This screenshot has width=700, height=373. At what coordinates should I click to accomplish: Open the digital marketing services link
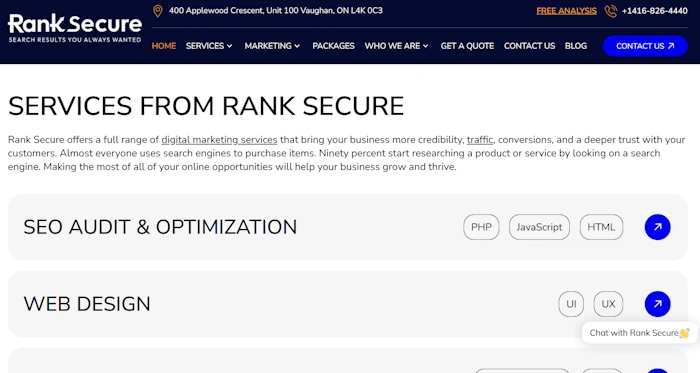(219, 140)
